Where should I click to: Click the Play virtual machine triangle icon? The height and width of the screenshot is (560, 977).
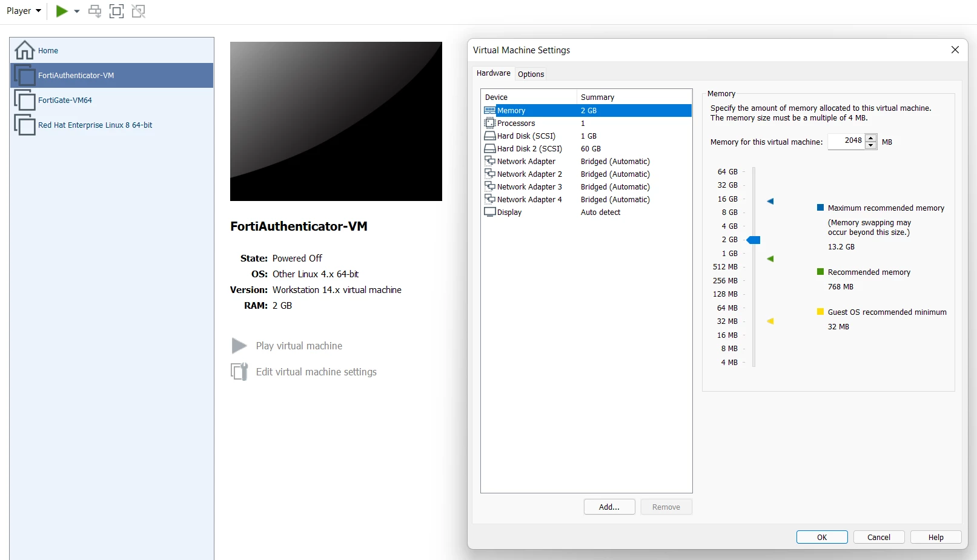click(x=239, y=346)
